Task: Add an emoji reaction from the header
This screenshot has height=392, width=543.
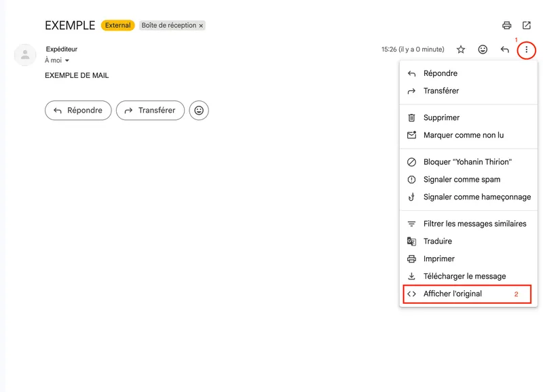Action: (x=482, y=50)
